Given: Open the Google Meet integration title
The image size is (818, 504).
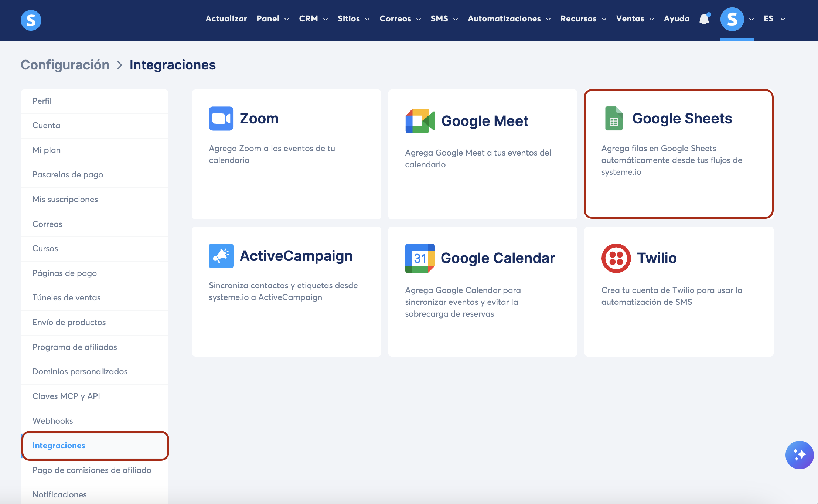Looking at the screenshot, I should (485, 121).
